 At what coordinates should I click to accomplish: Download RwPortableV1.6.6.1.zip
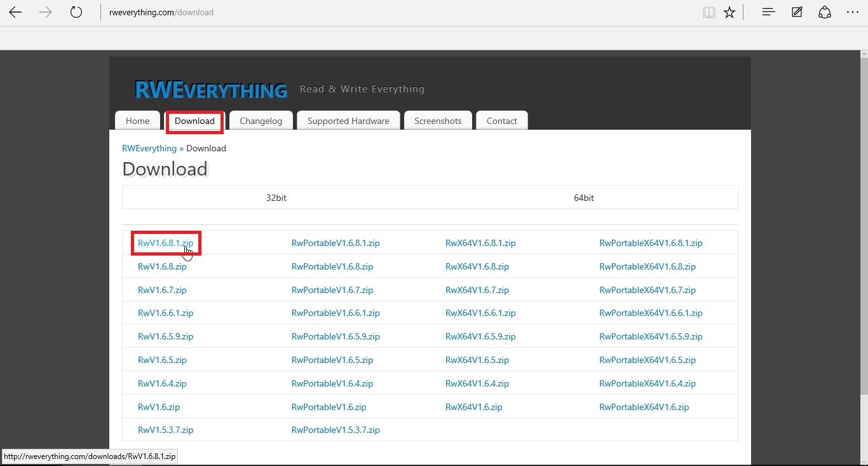point(336,313)
